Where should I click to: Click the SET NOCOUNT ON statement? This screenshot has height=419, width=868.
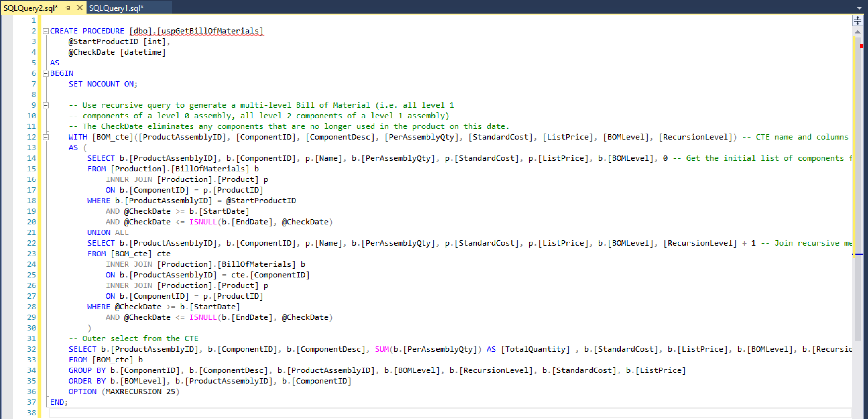(103, 84)
